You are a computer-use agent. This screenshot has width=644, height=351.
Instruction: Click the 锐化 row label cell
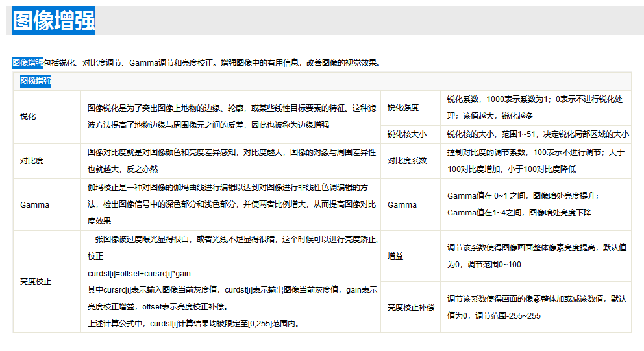(28, 117)
